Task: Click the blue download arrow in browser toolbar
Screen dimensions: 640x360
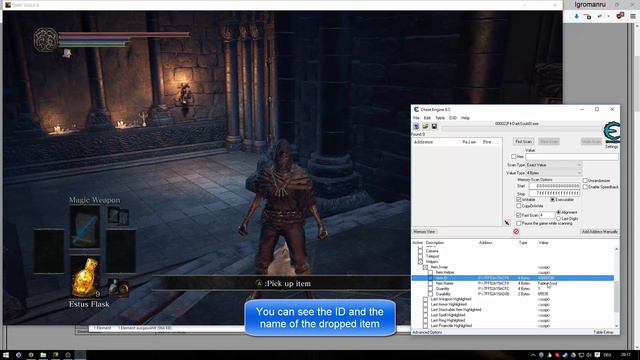Action: tap(576, 16)
